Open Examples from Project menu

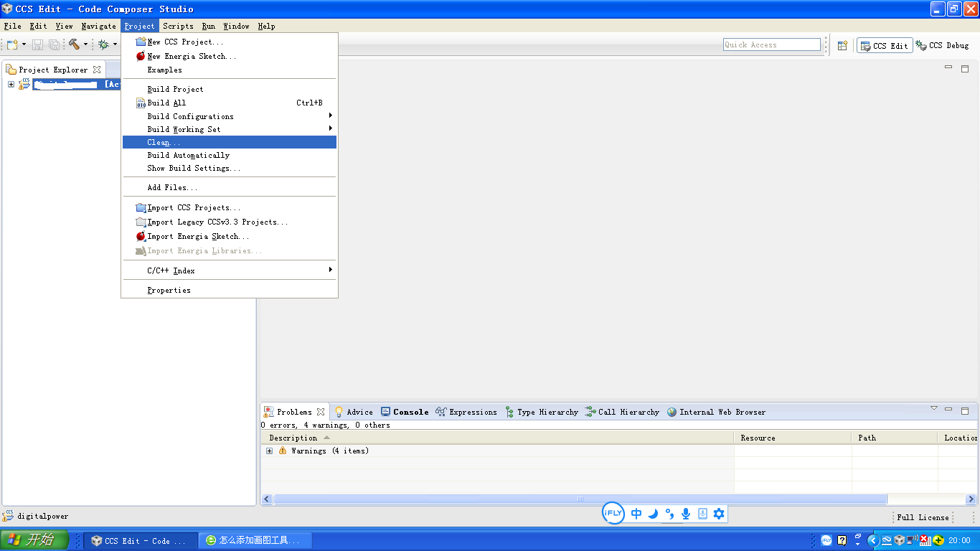(230, 70)
